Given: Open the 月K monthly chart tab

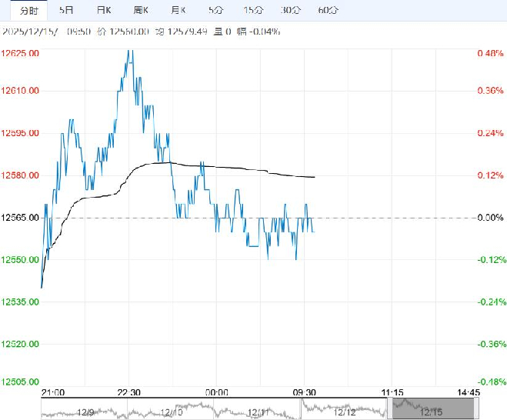Looking at the screenshot, I should pyautogui.click(x=178, y=10).
